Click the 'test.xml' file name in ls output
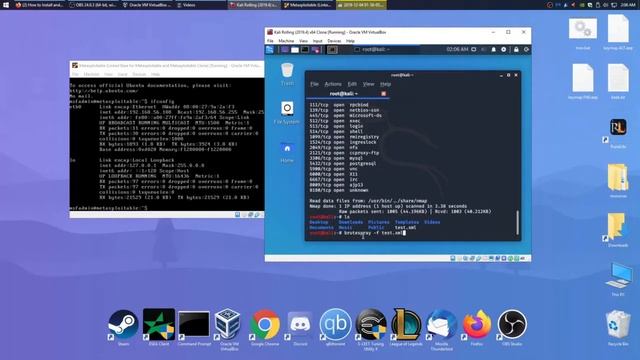This screenshot has width=640, height=360. coord(405,227)
